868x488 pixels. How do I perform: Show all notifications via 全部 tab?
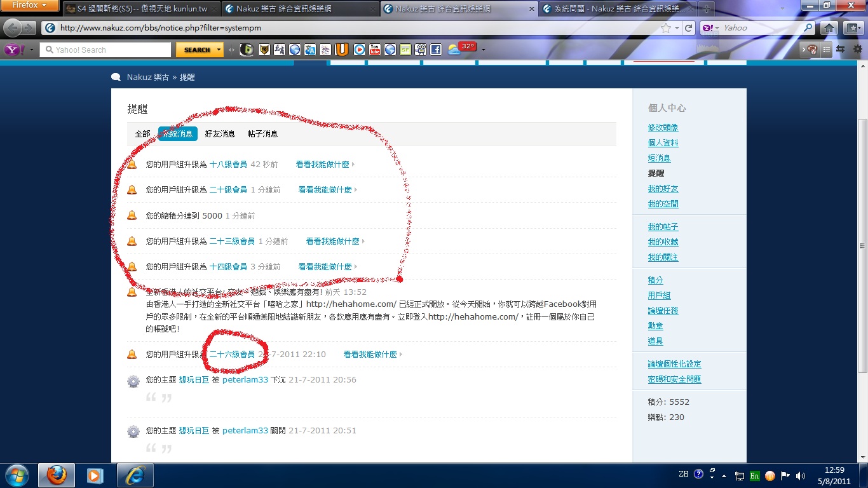[x=142, y=134]
